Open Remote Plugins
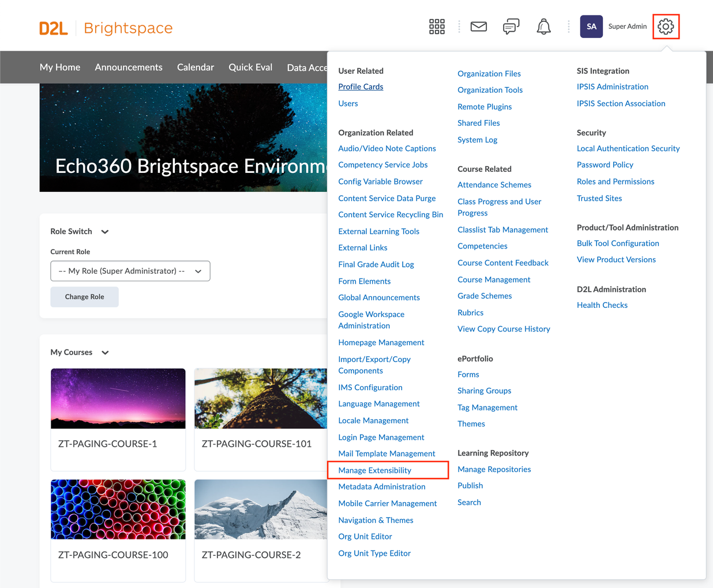The width and height of the screenshot is (713, 588). point(485,107)
